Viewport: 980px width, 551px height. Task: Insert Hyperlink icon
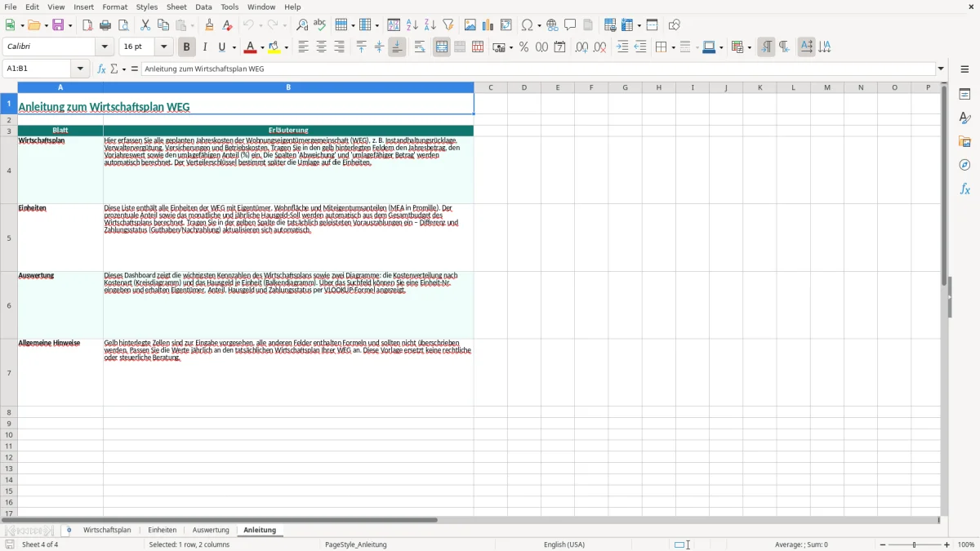click(552, 25)
